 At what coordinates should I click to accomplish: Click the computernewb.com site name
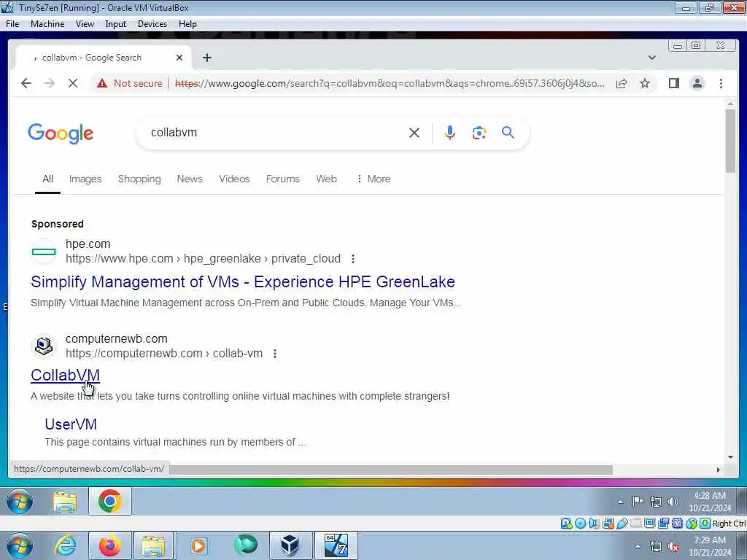(116, 338)
